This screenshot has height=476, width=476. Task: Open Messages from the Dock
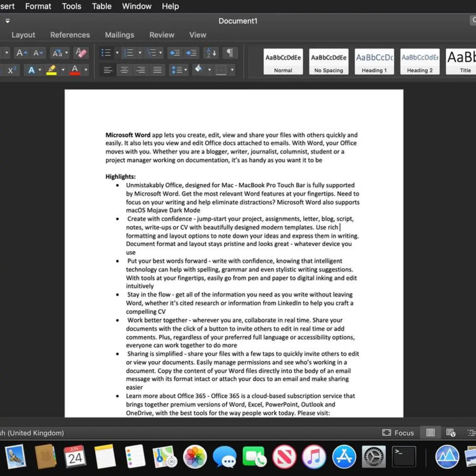(225, 457)
